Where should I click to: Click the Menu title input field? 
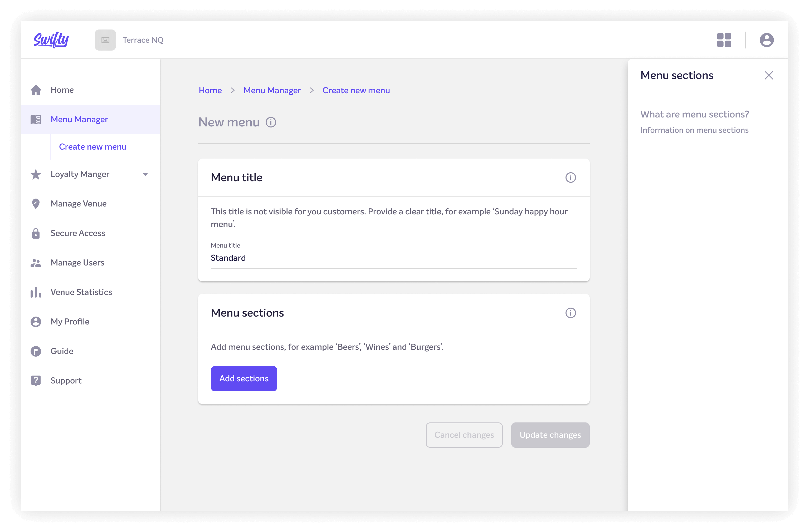click(x=394, y=258)
